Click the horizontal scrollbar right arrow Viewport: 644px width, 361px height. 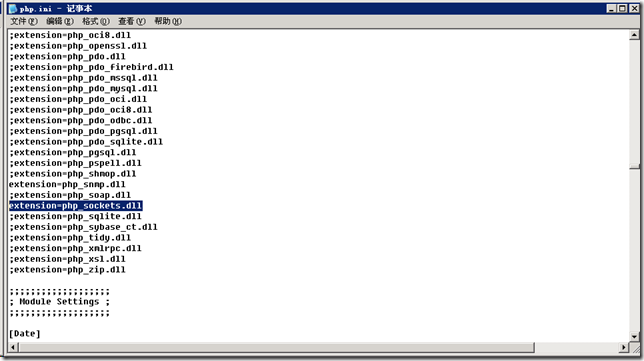pos(624,347)
